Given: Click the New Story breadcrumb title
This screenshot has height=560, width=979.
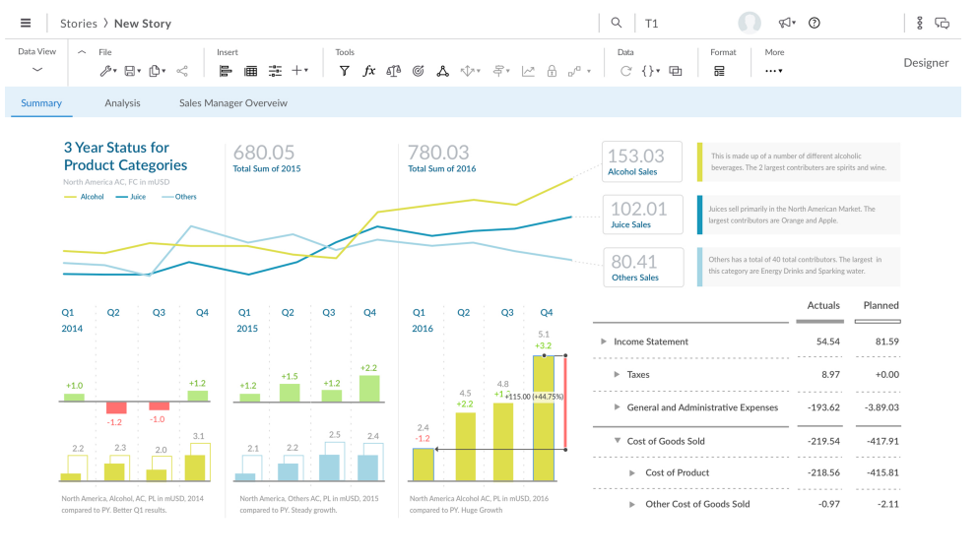Looking at the screenshot, I should pos(143,23).
